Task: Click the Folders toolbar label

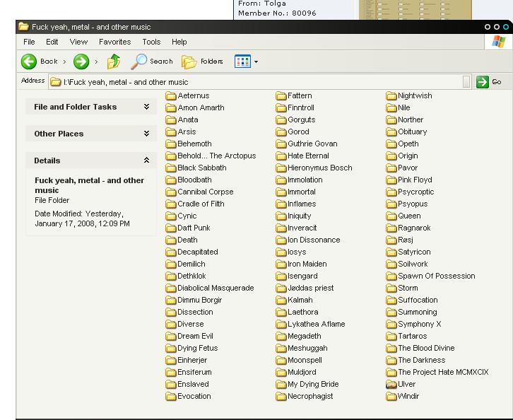Action: point(212,62)
